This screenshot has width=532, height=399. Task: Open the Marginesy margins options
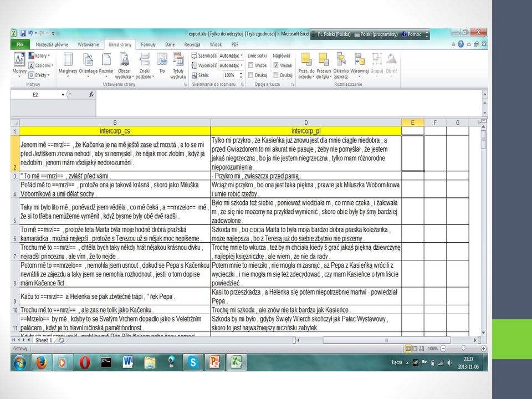[x=68, y=64]
